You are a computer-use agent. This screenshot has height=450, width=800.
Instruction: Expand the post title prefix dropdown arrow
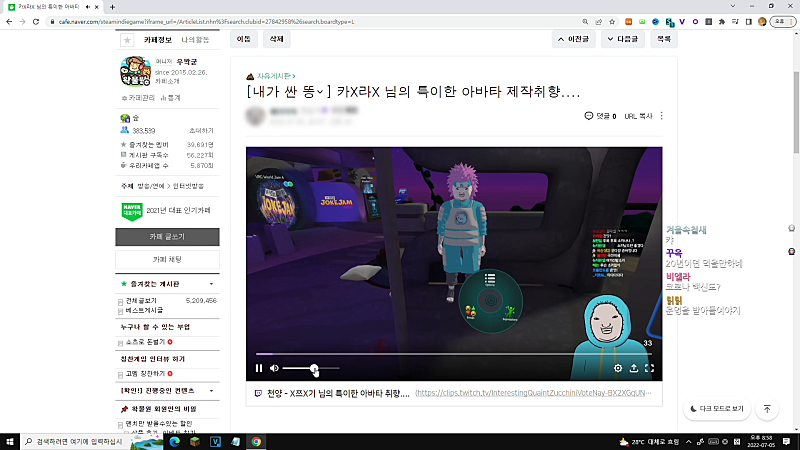(x=320, y=92)
